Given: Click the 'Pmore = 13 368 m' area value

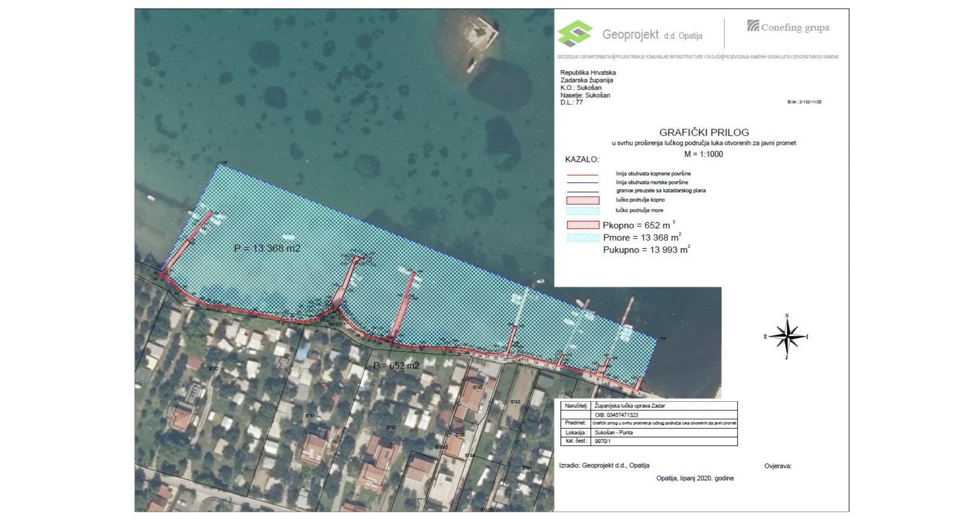Looking at the screenshot, I should tap(642, 237).
